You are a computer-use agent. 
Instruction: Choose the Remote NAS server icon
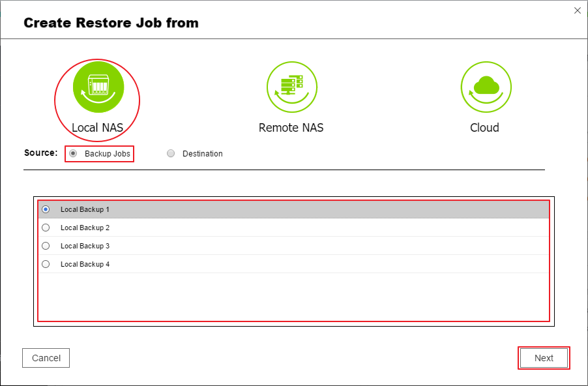[291, 87]
